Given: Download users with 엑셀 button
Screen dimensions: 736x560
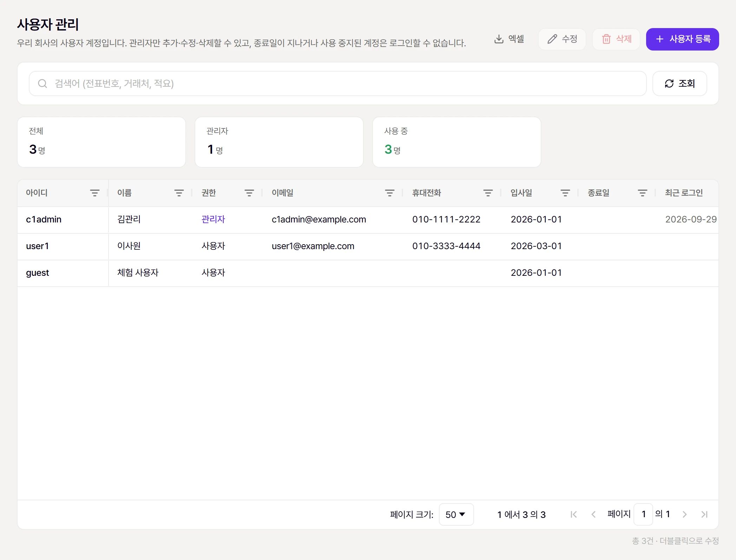Looking at the screenshot, I should 509,39.
